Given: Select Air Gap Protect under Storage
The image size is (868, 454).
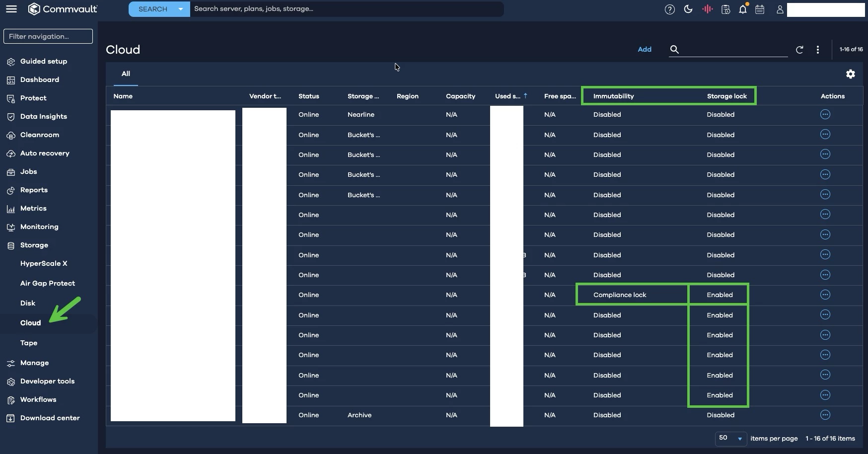Looking at the screenshot, I should (48, 284).
